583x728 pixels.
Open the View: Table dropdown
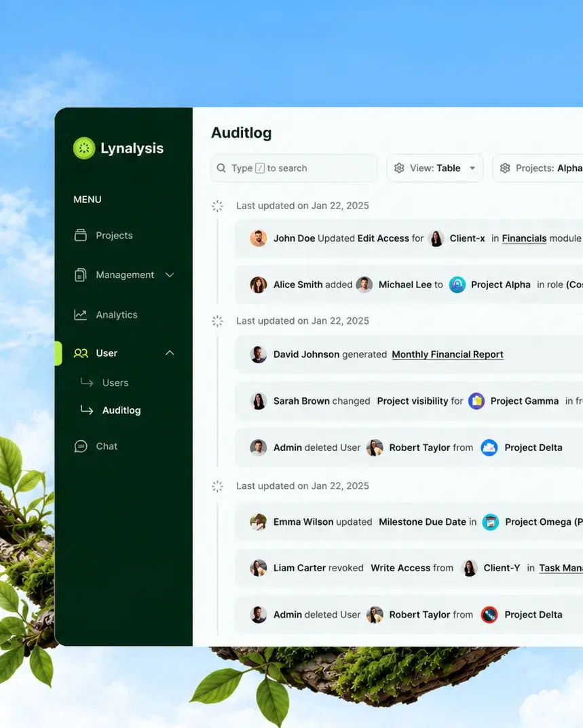[x=435, y=168]
